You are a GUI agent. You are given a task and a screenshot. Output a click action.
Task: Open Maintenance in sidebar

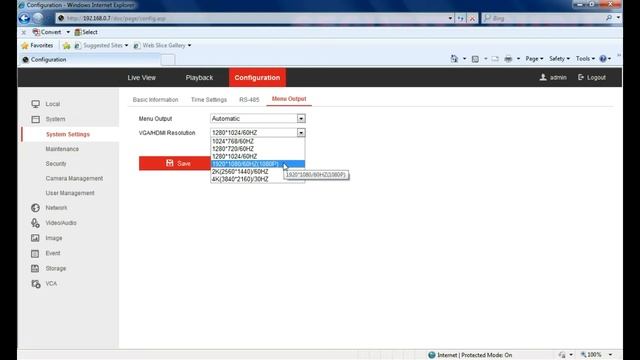click(x=62, y=149)
